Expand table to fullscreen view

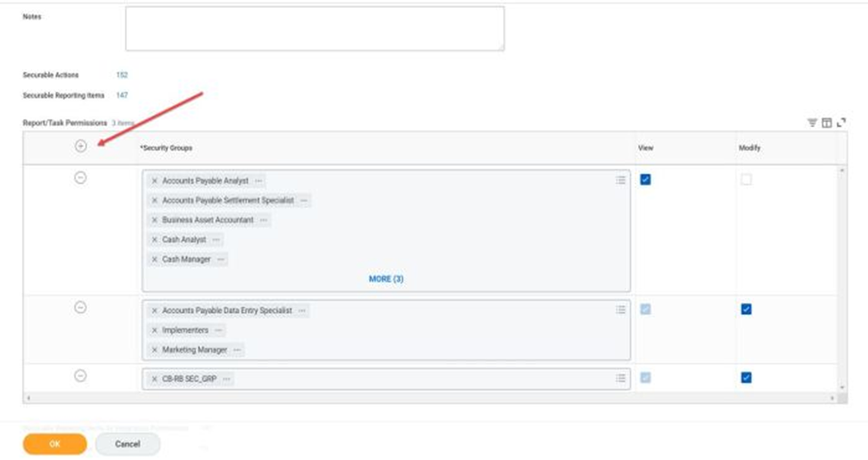click(x=840, y=123)
